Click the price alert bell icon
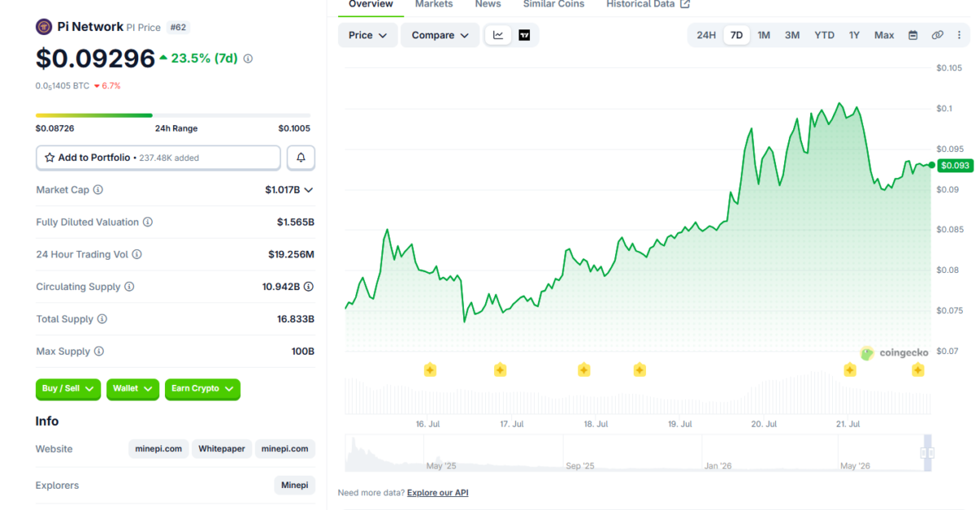The height and width of the screenshot is (510, 980). point(301,158)
